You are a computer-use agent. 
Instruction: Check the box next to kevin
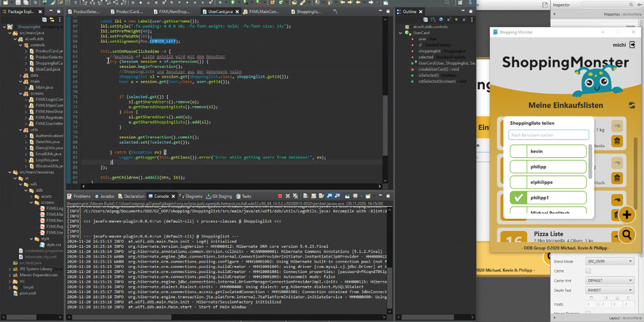click(x=518, y=151)
